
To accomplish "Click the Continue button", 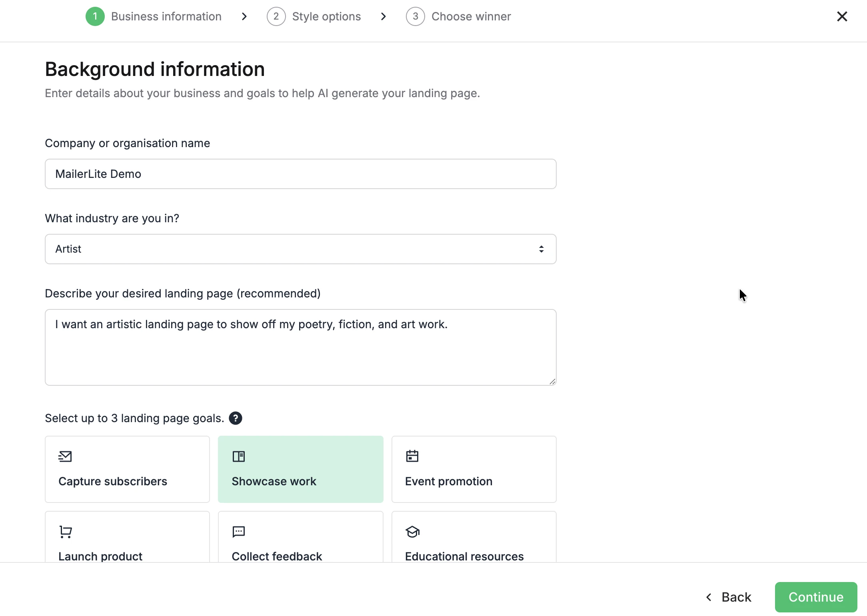I will tap(816, 597).
